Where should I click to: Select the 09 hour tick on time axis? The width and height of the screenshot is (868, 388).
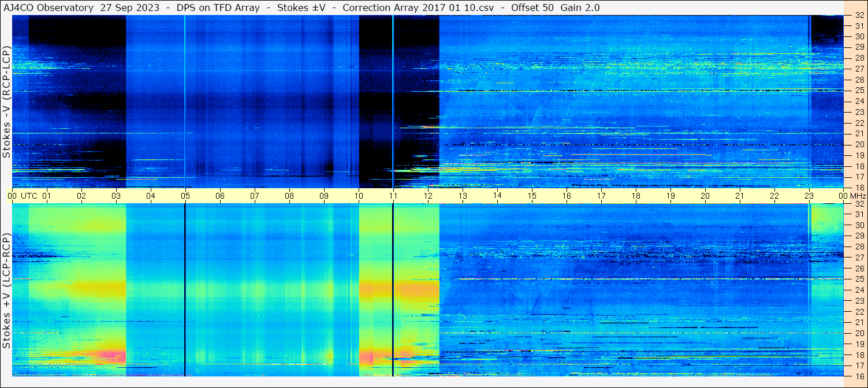coord(324,196)
